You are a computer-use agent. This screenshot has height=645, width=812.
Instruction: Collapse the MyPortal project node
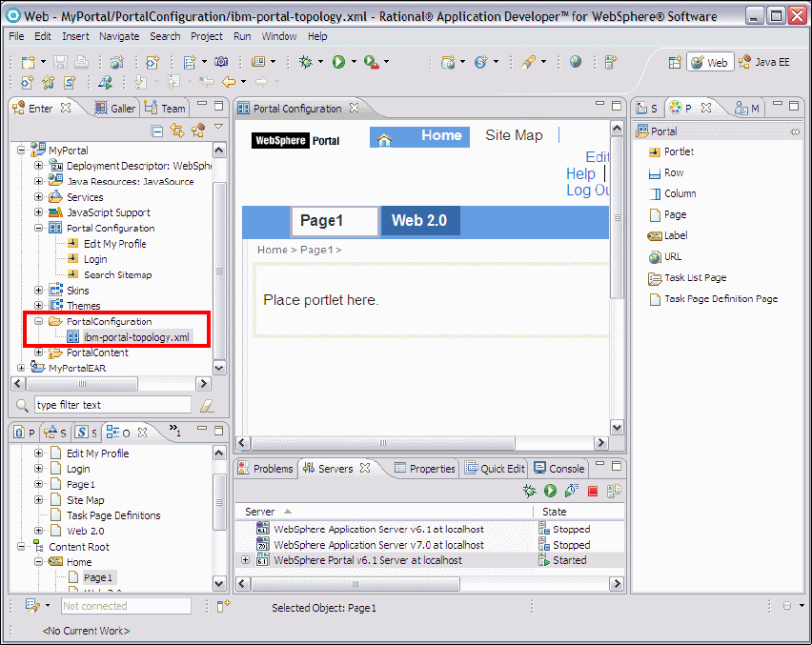(21, 151)
